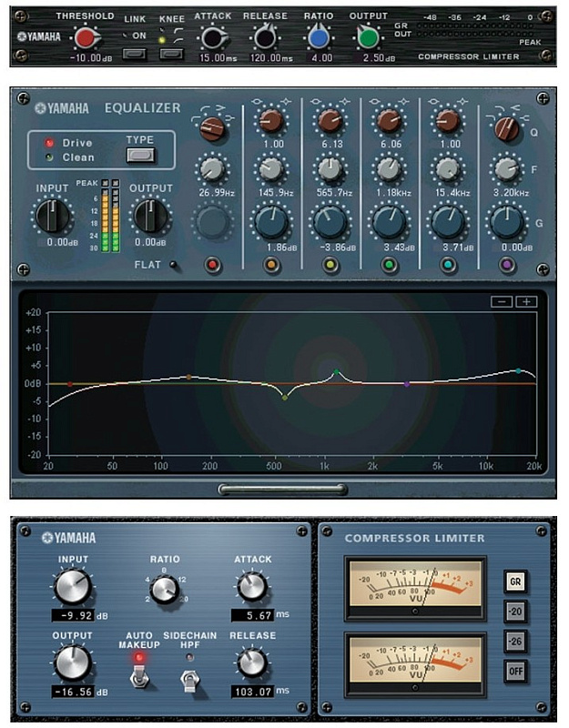Screen dimensions: 569x728
Task: Select the OFF meter mode button
Action: coord(515,672)
